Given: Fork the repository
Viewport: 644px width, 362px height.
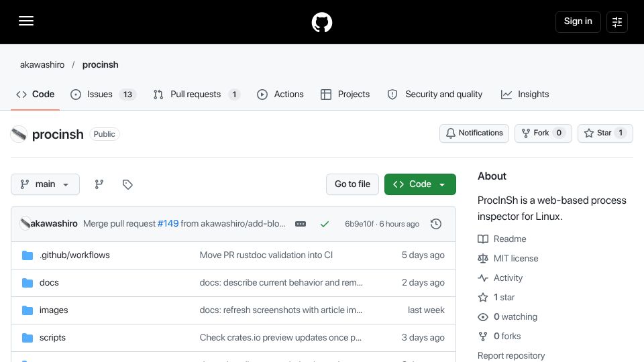Looking at the screenshot, I should point(543,133).
